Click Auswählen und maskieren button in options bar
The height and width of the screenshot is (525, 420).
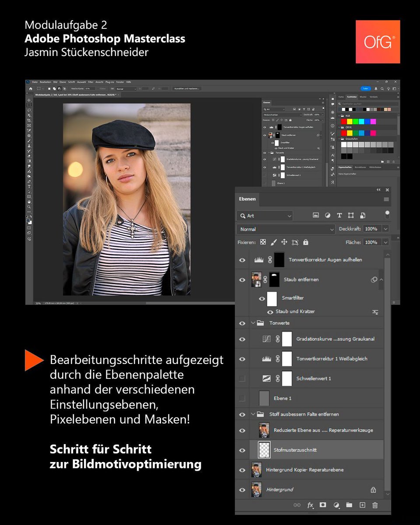[186, 88]
